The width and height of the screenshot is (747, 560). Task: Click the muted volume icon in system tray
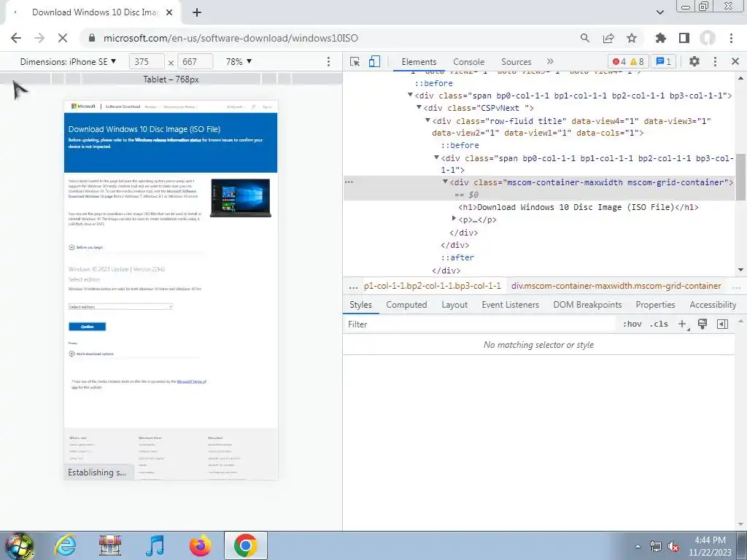pyautogui.click(x=673, y=547)
